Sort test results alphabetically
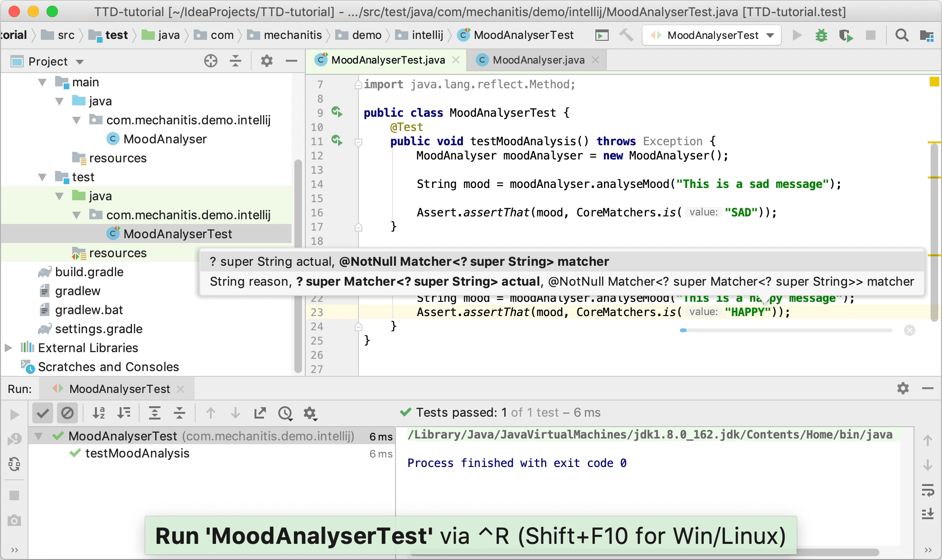Screen dimensions: 942x560 (x=99, y=413)
